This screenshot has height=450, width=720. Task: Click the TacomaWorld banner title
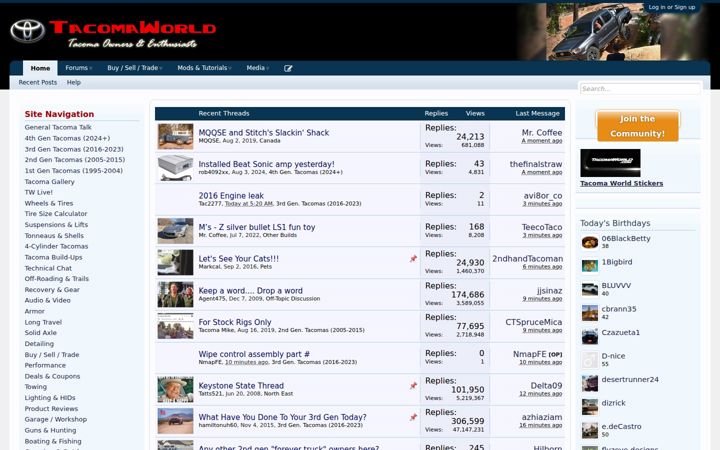133,28
